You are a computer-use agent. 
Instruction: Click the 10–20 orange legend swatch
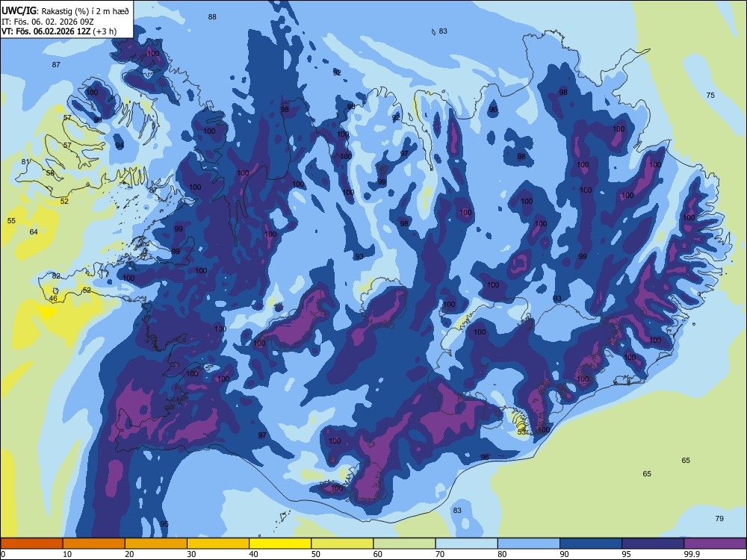point(94,544)
